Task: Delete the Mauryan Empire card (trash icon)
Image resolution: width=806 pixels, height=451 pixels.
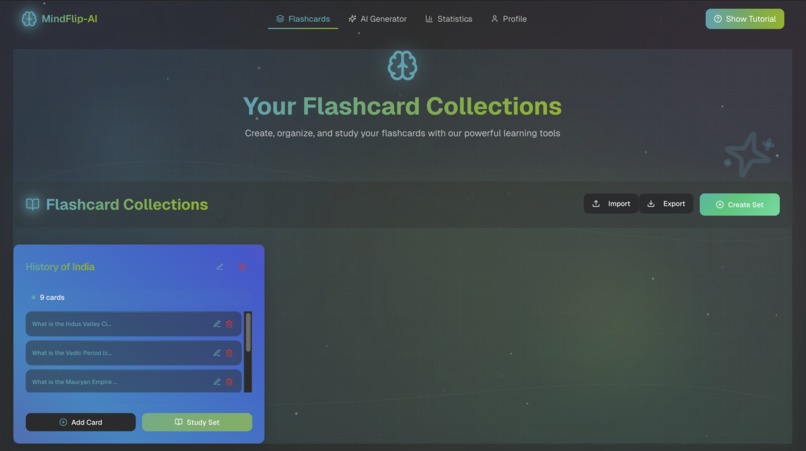Action: pos(229,382)
